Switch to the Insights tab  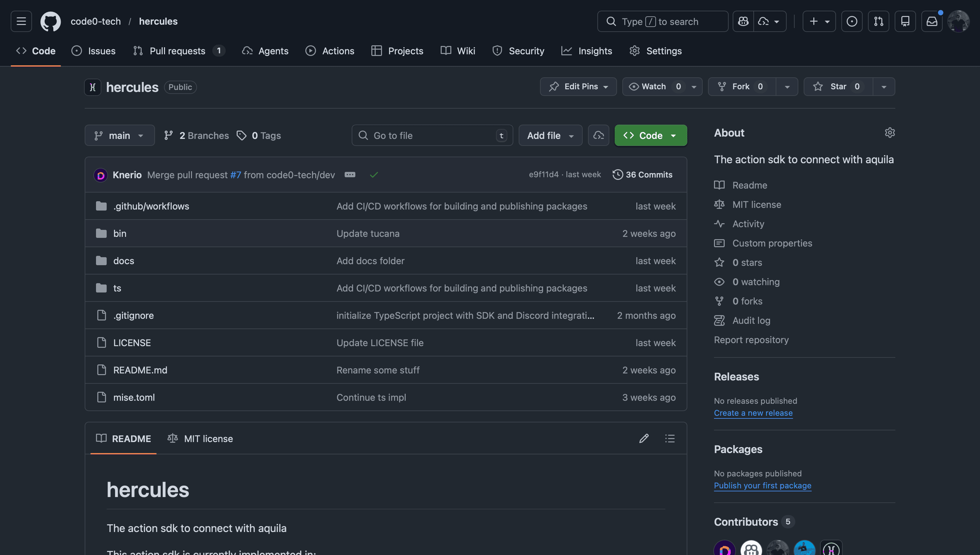coord(586,51)
